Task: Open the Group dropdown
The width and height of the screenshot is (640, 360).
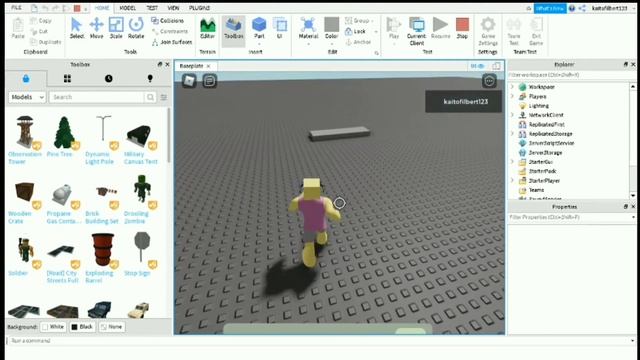Action: (x=359, y=20)
